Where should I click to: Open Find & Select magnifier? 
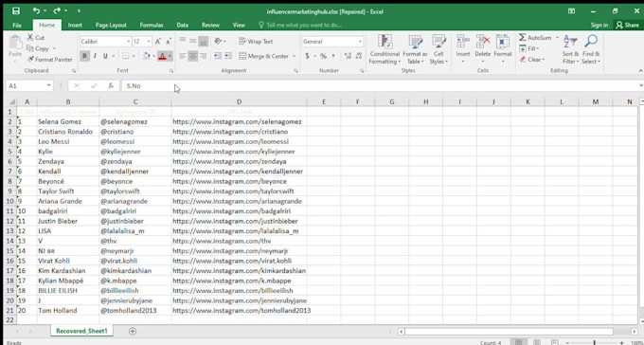coord(591,49)
